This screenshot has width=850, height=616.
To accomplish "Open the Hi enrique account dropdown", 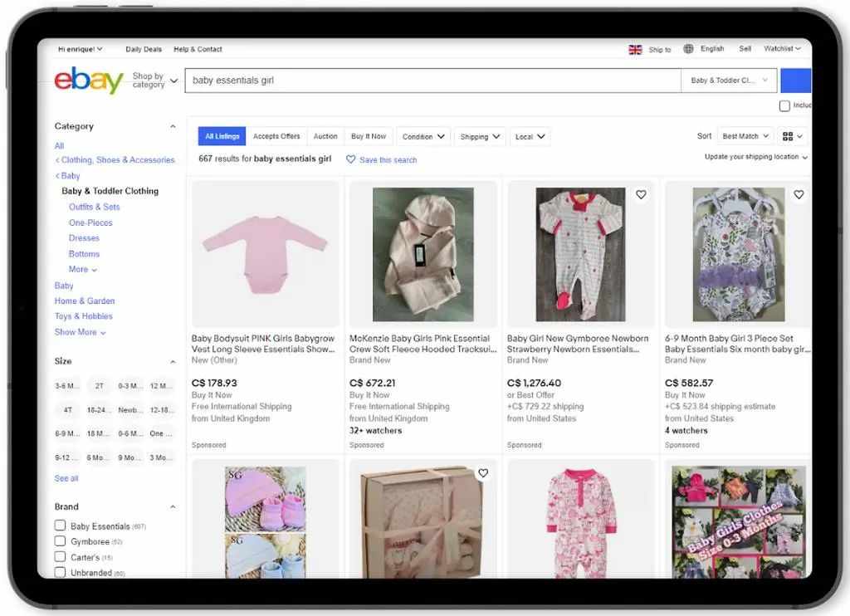I will click(x=81, y=49).
